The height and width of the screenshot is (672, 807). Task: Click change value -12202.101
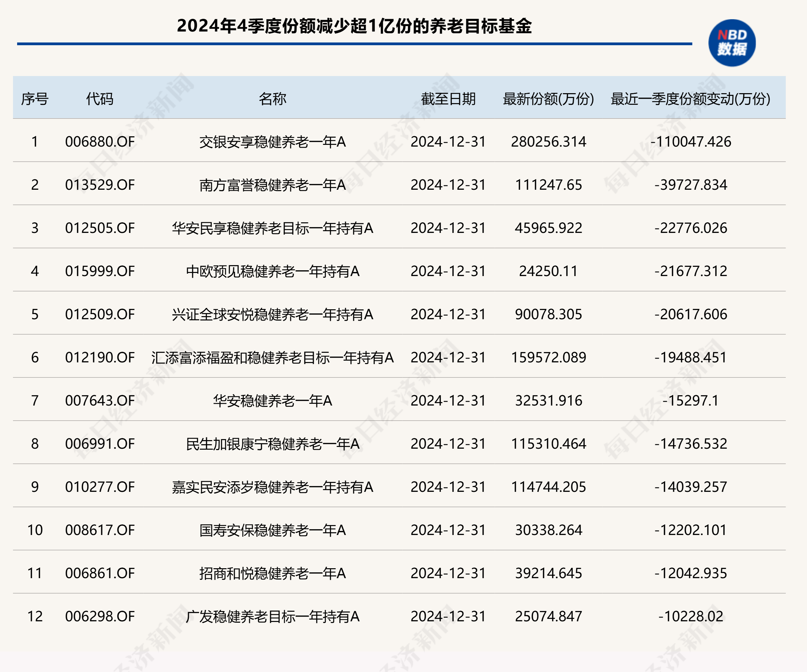[x=691, y=530]
